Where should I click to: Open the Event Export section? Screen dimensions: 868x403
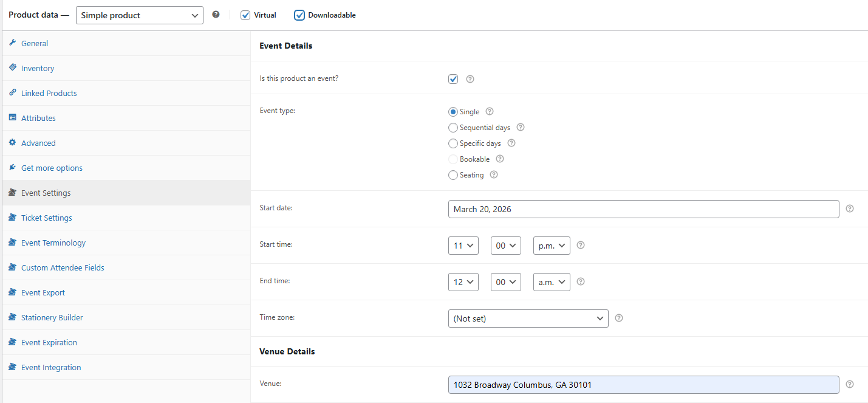point(126,292)
